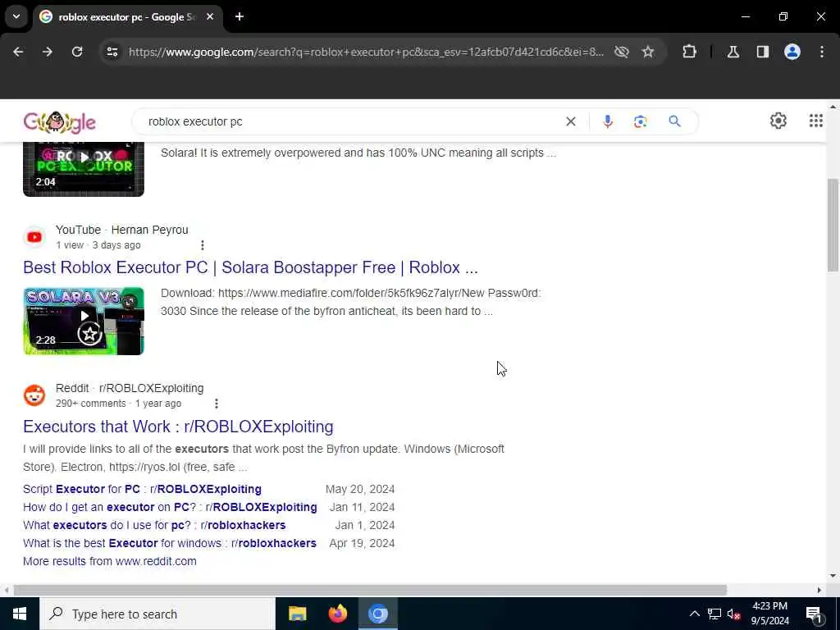Open Chrome three-dot menu
This screenshot has width=840, height=630.
pyautogui.click(x=822, y=52)
